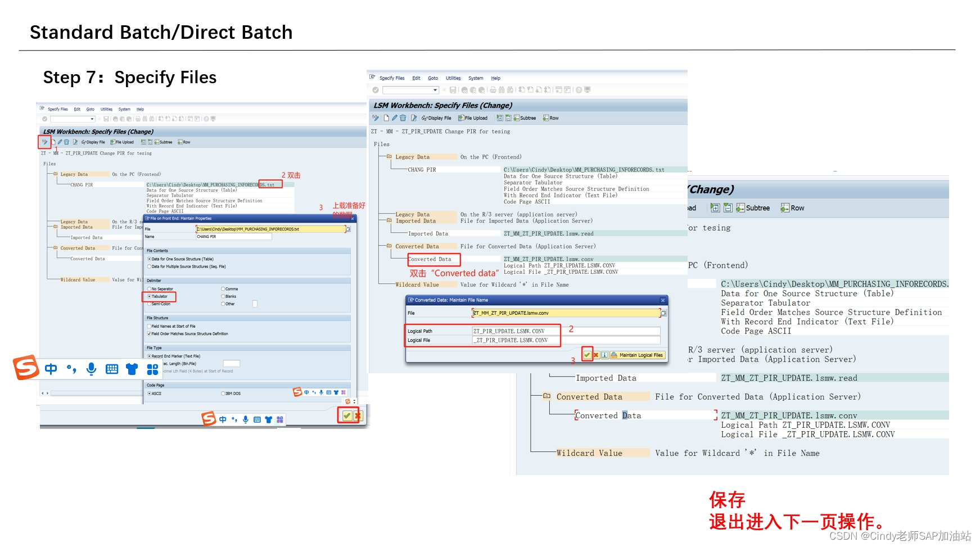Select the Comma delimiter radio button
Screen dimensions: 980x547
click(x=223, y=288)
